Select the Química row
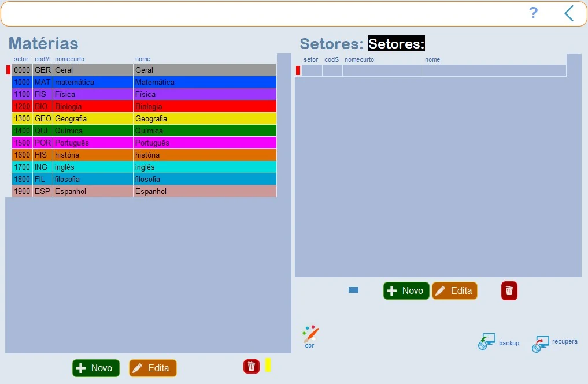The image size is (588, 384). [x=145, y=131]
